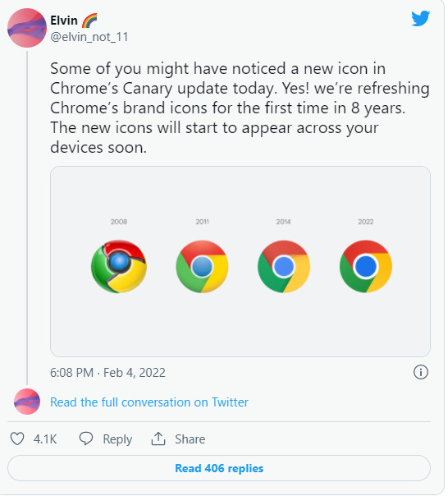
Task: Click the small avatar beside conversation link
Action: tap(27, 402)
